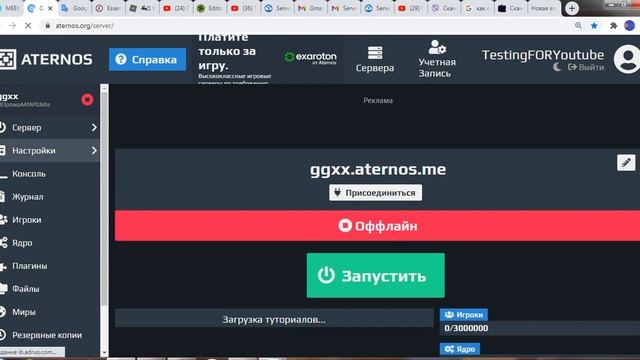Open Учетная Запись account page
The image size is (640, 360).
[x=437, y=59]
